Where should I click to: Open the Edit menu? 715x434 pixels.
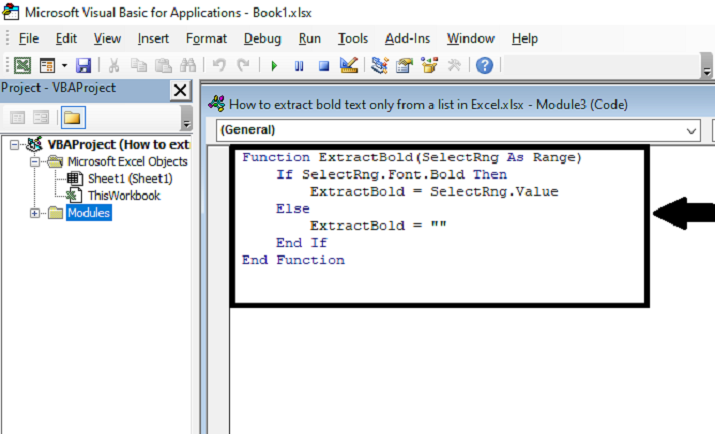[x=66, y=39]
